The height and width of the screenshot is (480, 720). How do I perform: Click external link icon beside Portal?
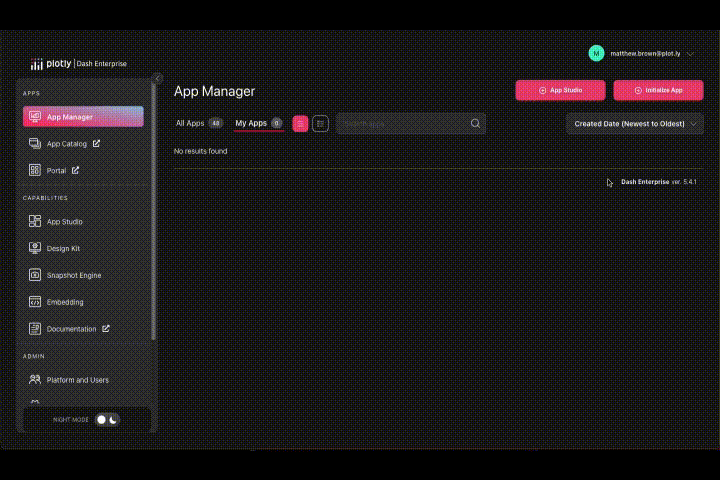[x=75, y=170]
